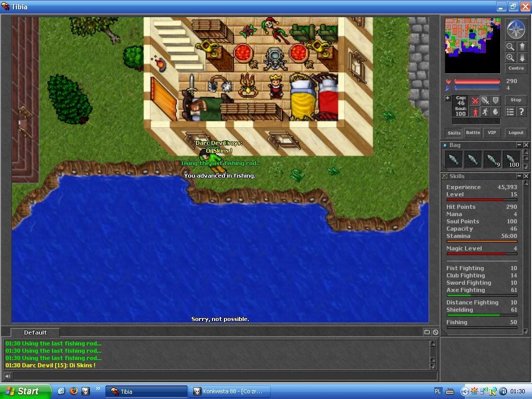Click the minimap to set destination
The height and width of the screenshot is (399, 532).
click(473, 46)
